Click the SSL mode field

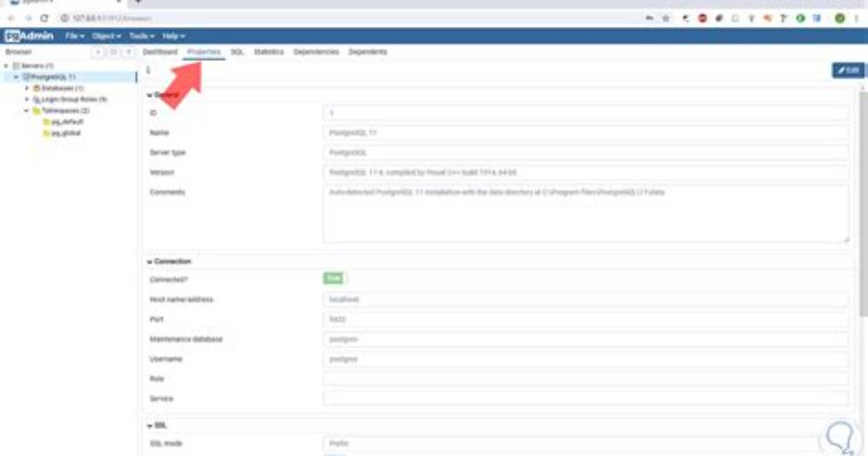(586, 443)
